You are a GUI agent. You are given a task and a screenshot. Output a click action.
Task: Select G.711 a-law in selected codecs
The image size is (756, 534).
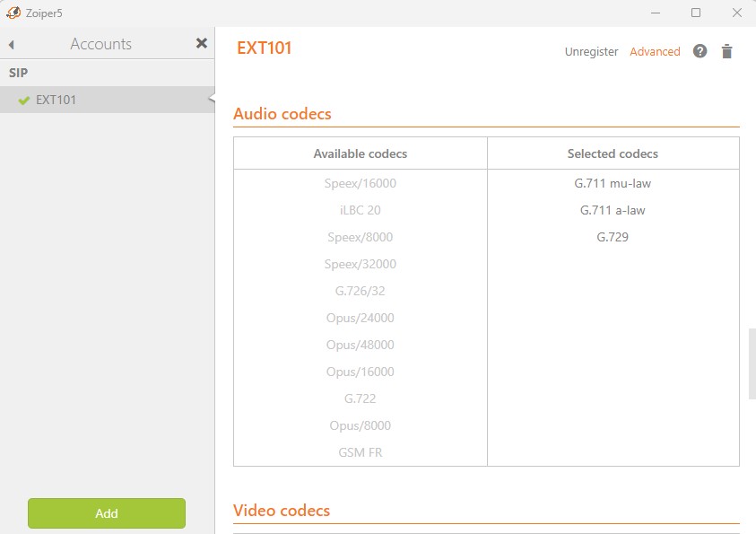(613, 210)
